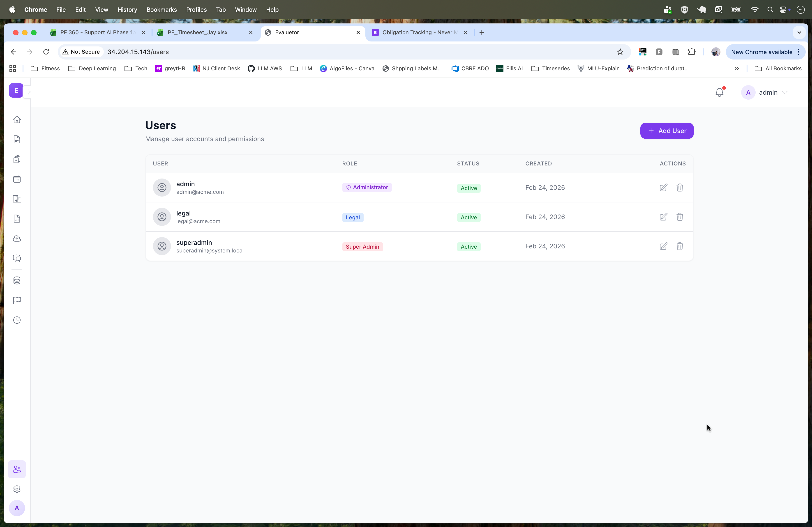The height and width of the screenshot is (527, 812).
Task: Open the Home icon in sidebar
Action: (17, 120)
